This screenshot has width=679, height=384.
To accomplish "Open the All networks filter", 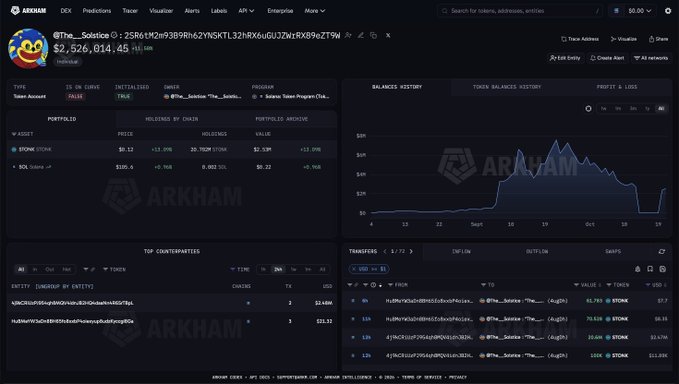I will pyautogui.click(x=651, y=58).
